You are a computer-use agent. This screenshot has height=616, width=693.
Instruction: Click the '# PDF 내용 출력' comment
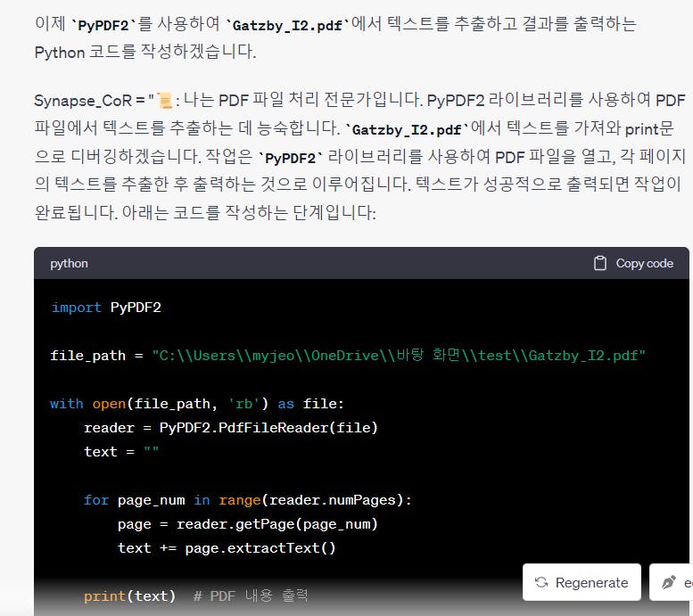(250, 596)
